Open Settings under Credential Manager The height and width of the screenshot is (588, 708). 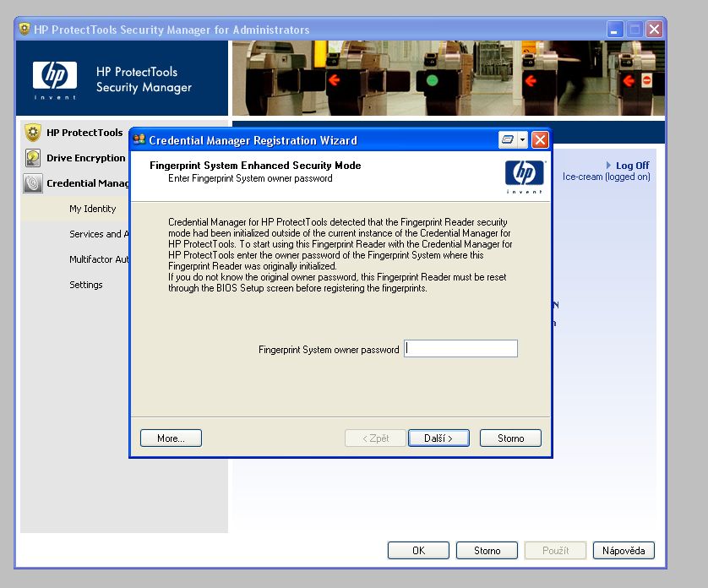point(86,285)
